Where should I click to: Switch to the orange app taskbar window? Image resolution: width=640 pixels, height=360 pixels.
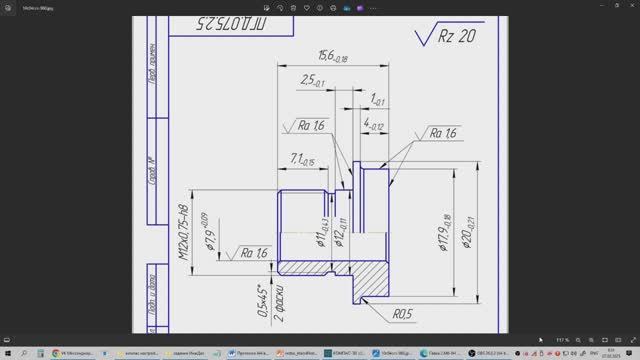[297, 353]
